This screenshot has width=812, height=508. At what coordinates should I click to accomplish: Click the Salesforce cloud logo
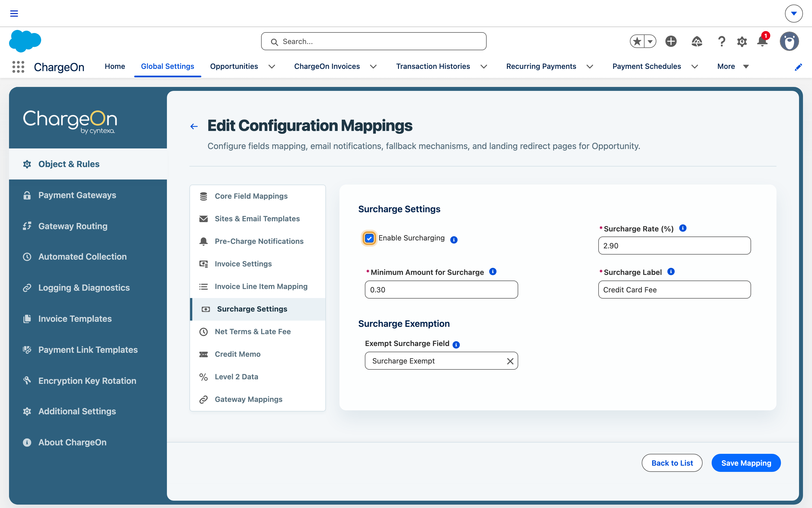(x=25, y=41)
